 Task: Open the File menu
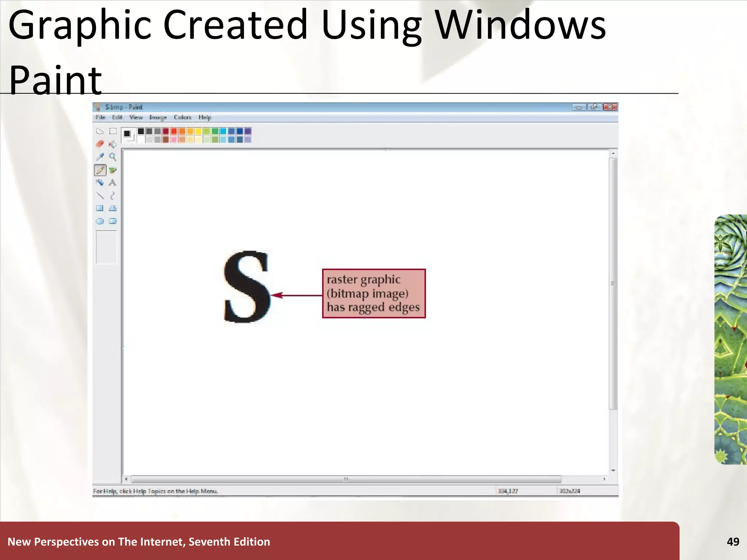[100, 117]
